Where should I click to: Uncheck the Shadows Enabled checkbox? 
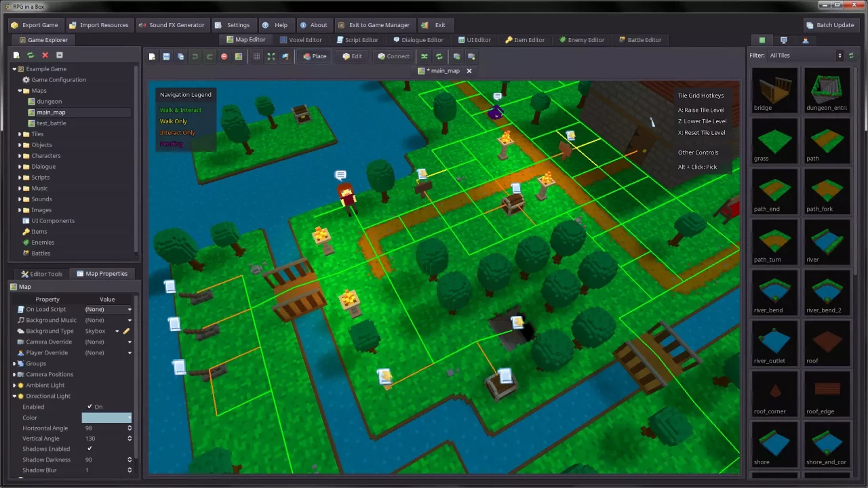[x=90, y=449]
